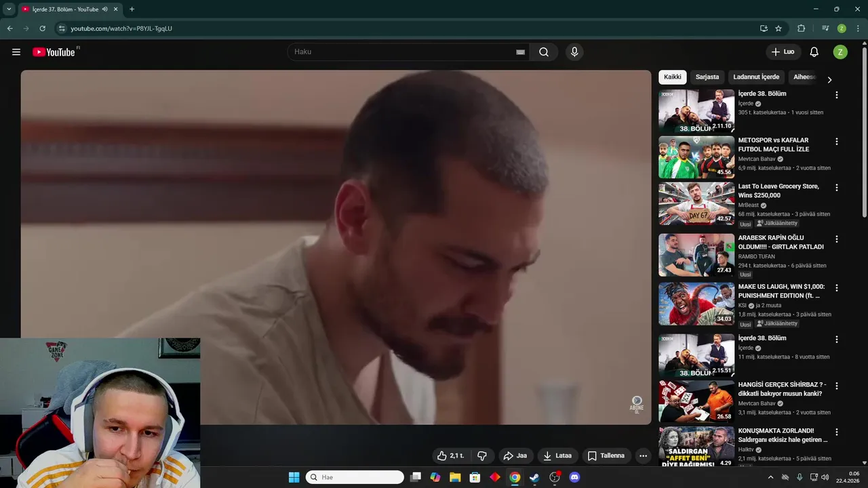Show hidden system tray icons

770,477
